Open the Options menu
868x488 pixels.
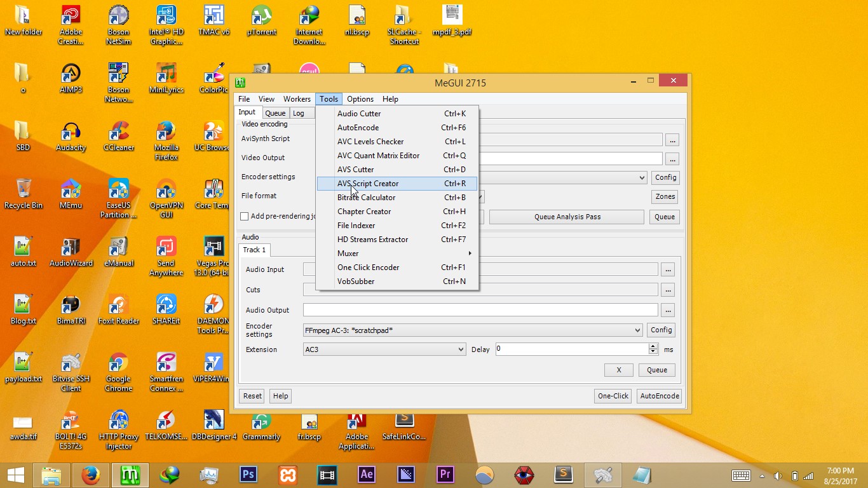pyautogui.click(x=360, y=99)
